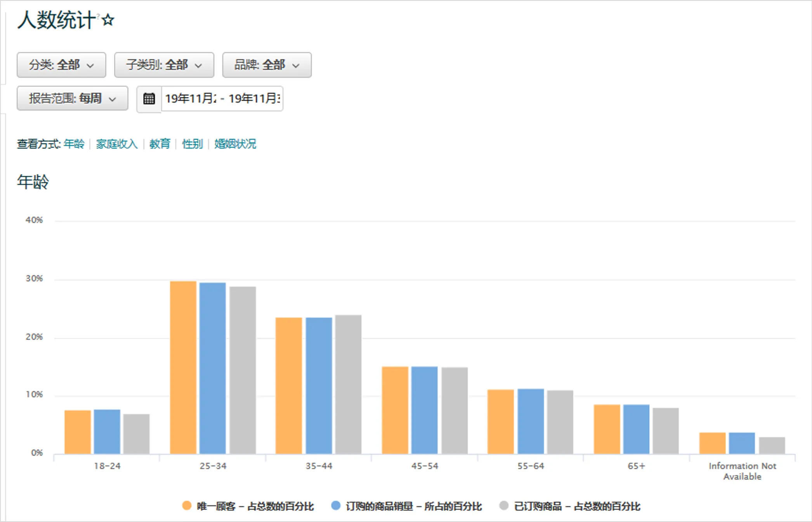
Task: Open the 分类: 全部 dropdown
Action: coord(61,65)
